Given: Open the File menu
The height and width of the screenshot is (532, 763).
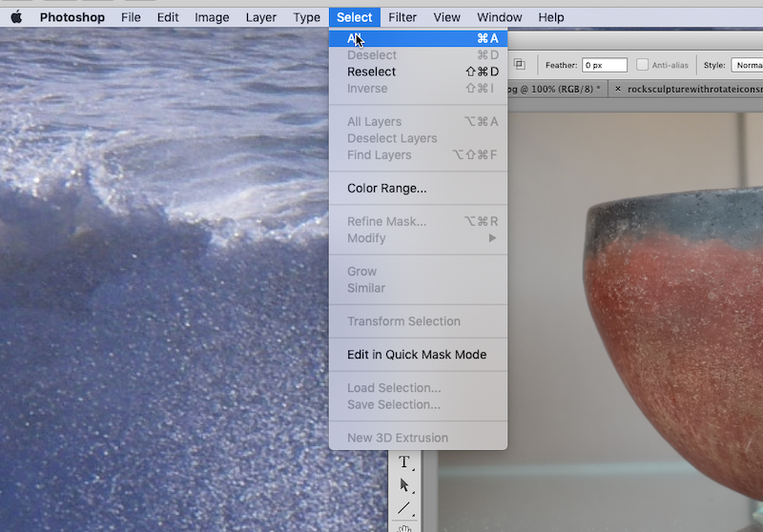Looking at the screenshot, I should tap(131, 17).
